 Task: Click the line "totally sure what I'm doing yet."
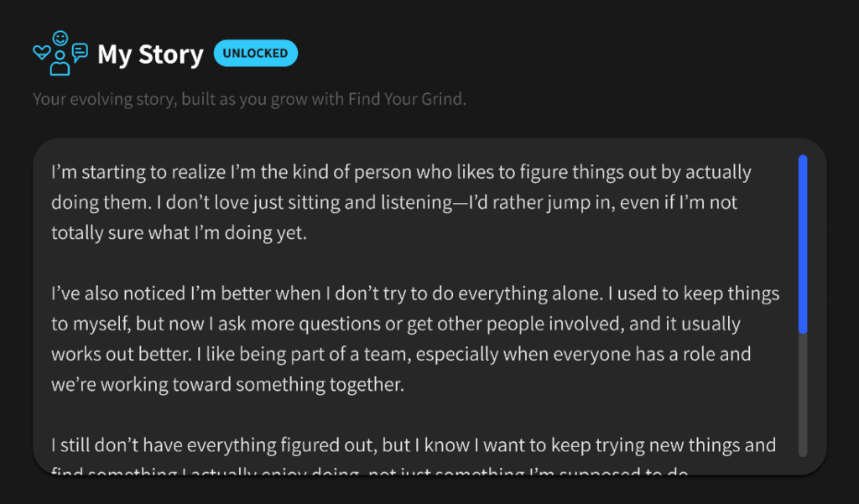point(179,233)
